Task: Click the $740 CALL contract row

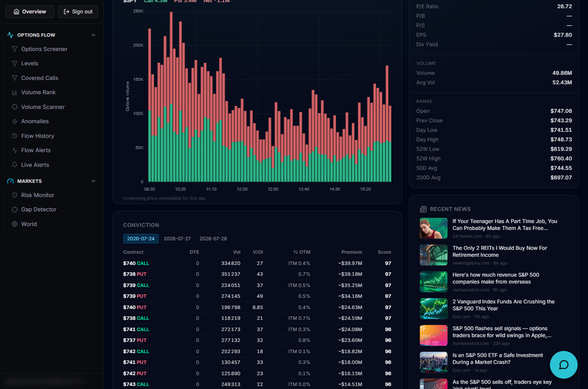Action: click(257, 263)
